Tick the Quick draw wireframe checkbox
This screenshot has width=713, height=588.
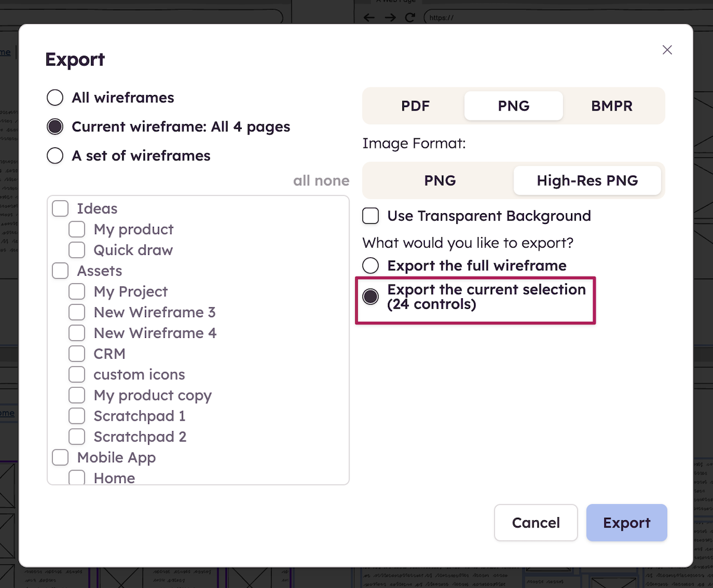77,250
